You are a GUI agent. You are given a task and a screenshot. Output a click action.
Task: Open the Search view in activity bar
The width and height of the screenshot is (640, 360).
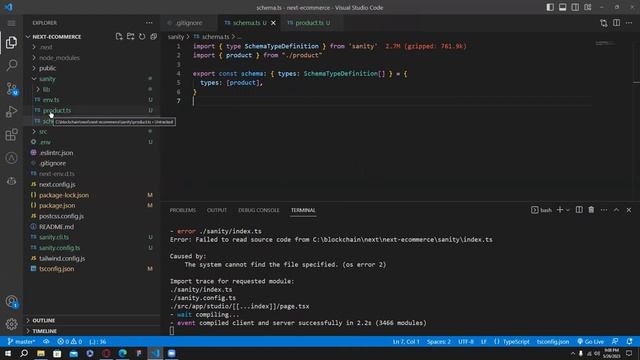(11, 65)
